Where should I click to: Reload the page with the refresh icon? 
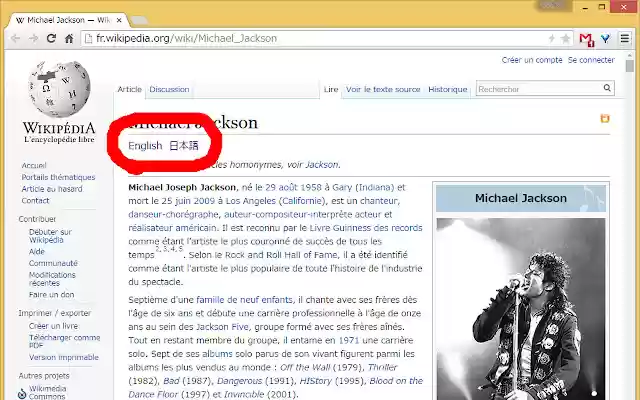pos(51,39)
